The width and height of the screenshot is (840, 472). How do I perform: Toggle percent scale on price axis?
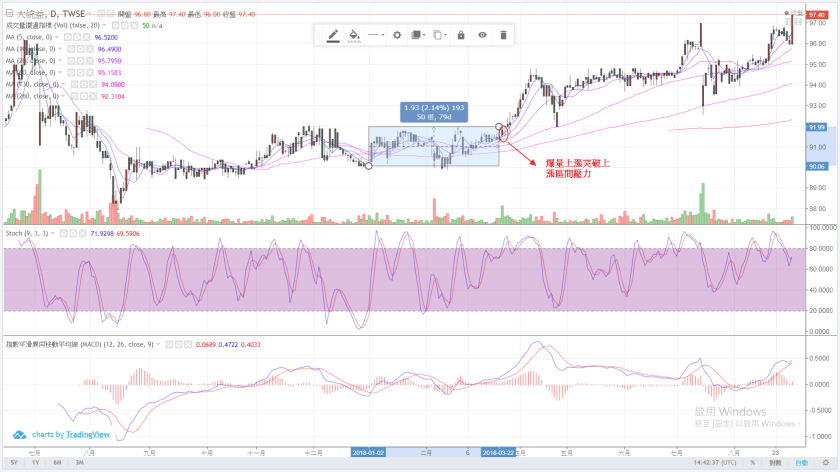[752, 463]
